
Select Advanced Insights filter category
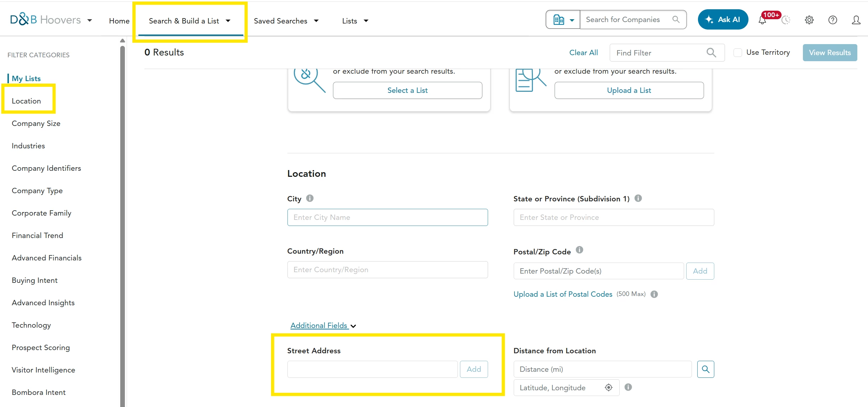pos(43,302)
